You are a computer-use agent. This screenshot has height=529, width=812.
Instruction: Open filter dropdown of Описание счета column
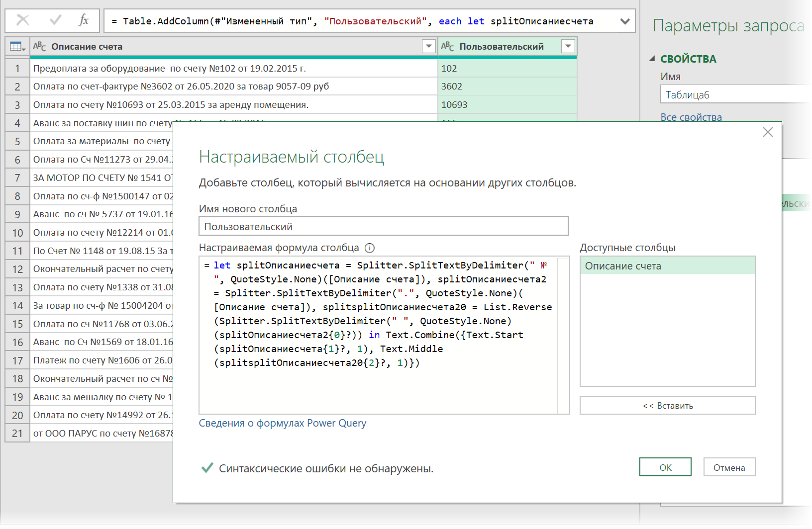pos(428,46)
